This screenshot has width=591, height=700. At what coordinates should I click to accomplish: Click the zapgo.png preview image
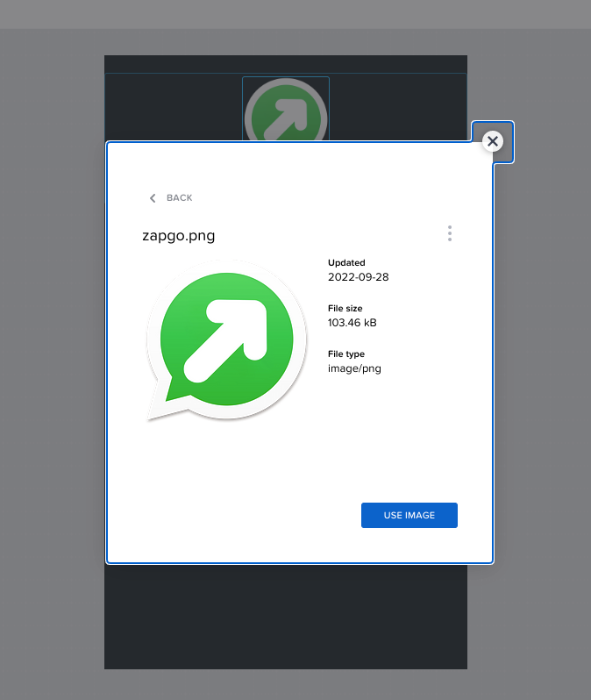pyautogui.click(x=226, y=340)
